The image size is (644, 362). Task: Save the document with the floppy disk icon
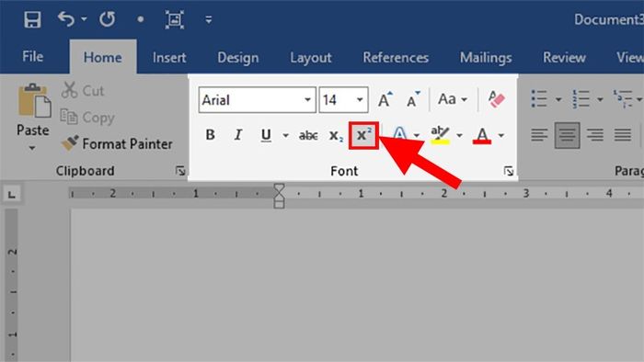[x=32, y=19]
